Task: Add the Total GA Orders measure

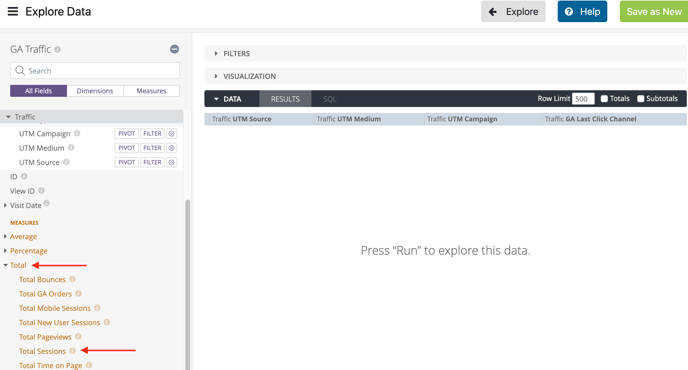Action: (45, 294)
